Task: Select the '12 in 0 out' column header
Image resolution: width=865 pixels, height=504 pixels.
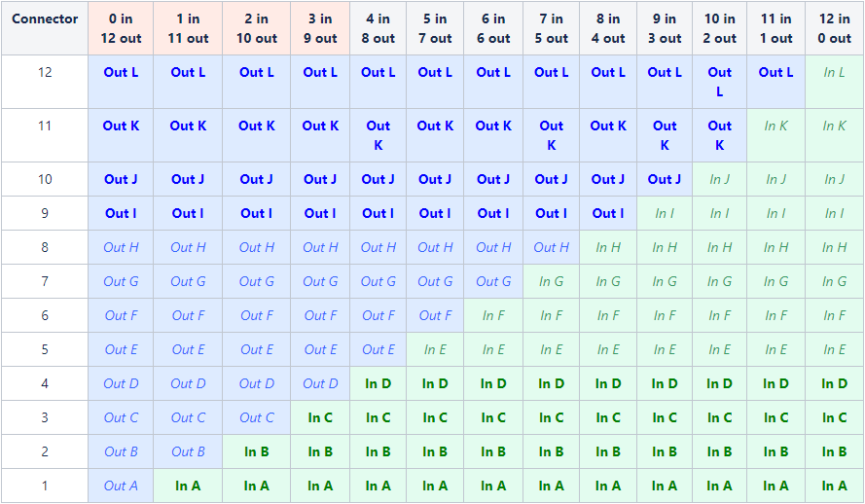Action: 834,28
